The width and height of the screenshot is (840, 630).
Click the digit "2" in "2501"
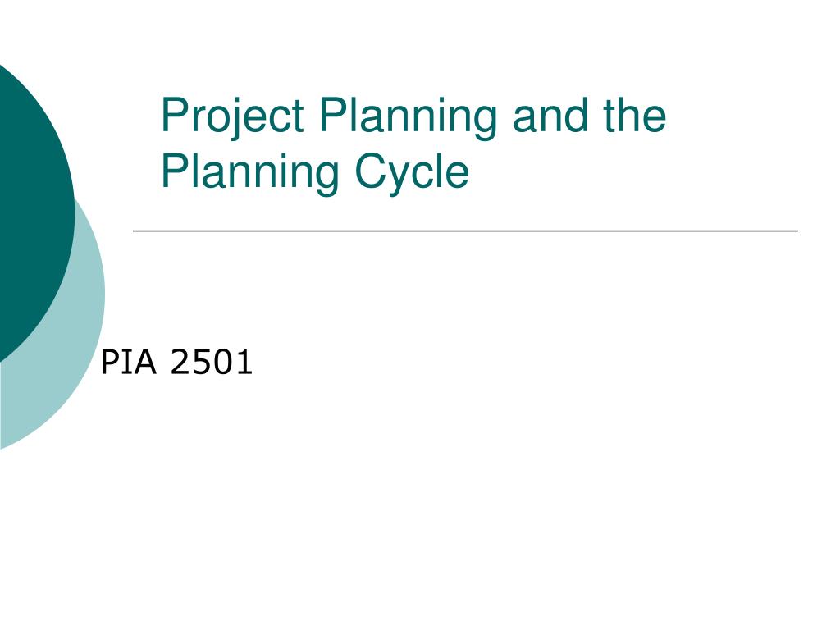180,362
